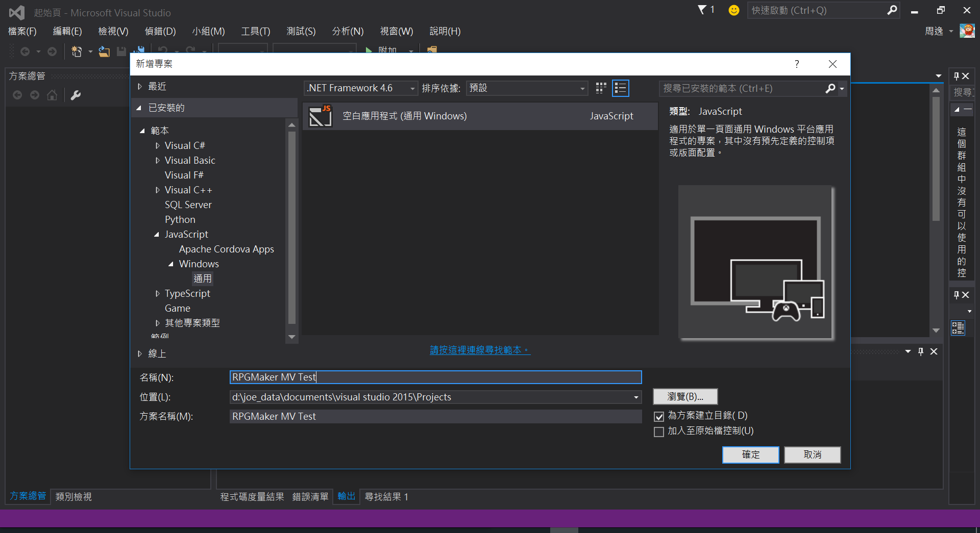980x533 pixels.
Task: Open the 編輯(E) menu
Action: tap(67, 31)
